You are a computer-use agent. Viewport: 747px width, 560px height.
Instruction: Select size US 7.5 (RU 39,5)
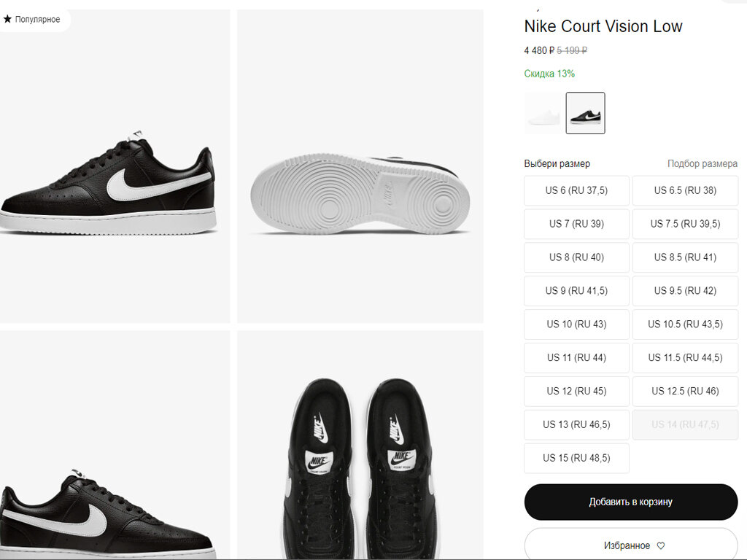685,224
